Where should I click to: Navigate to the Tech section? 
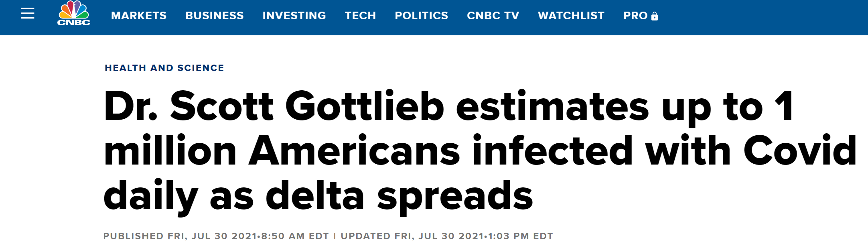click(360, 16)
